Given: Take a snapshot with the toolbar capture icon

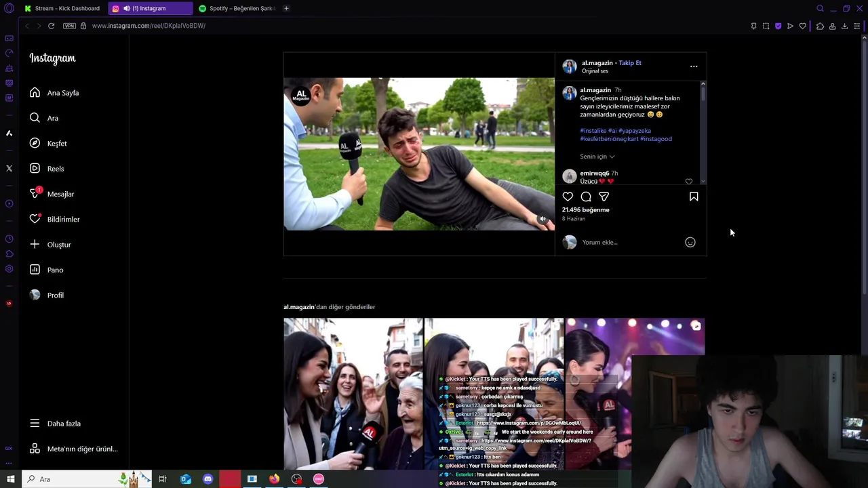Looking at the screenshot, I should [x=766, y=26].
